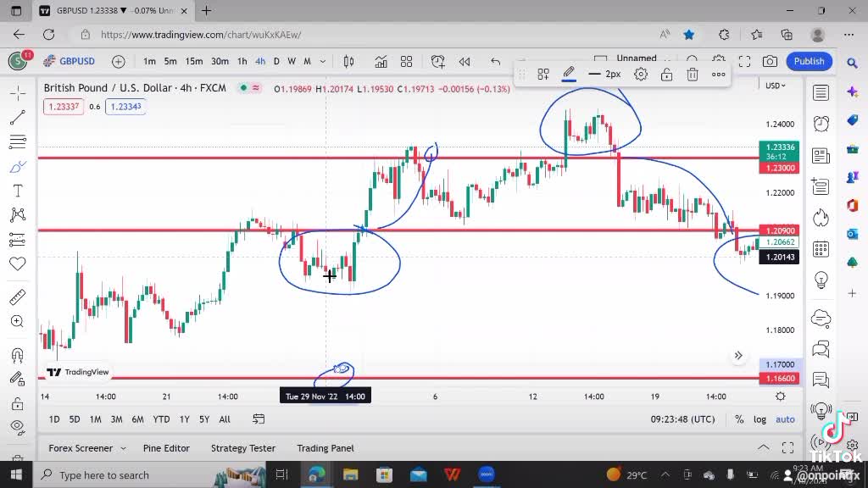Undo the last chart action
Viewport: 868px width, 488px height.
point(495,61)
